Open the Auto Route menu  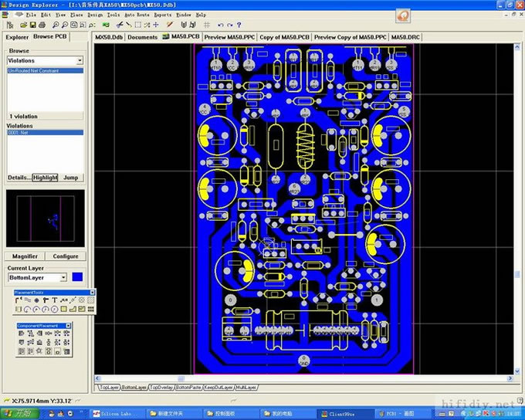[x=137, y=15]
